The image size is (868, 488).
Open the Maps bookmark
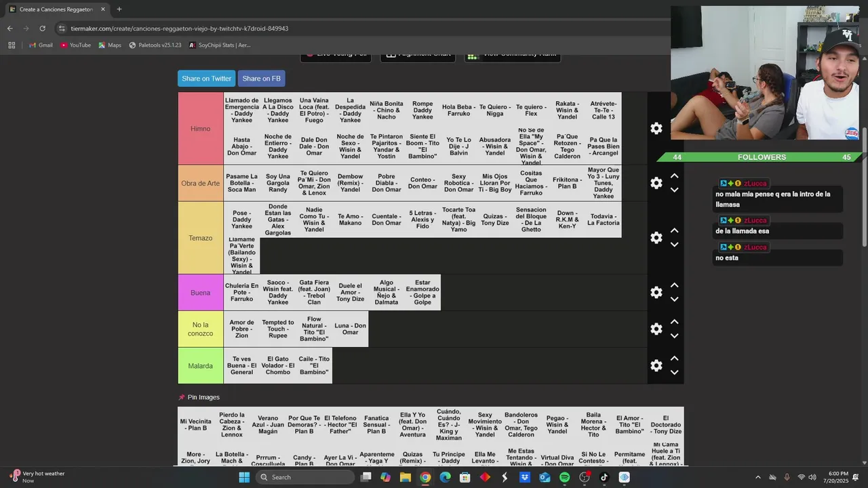coord(110,45)
